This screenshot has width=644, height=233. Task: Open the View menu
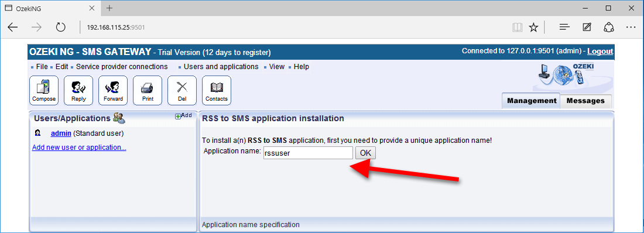coord(277,67)
